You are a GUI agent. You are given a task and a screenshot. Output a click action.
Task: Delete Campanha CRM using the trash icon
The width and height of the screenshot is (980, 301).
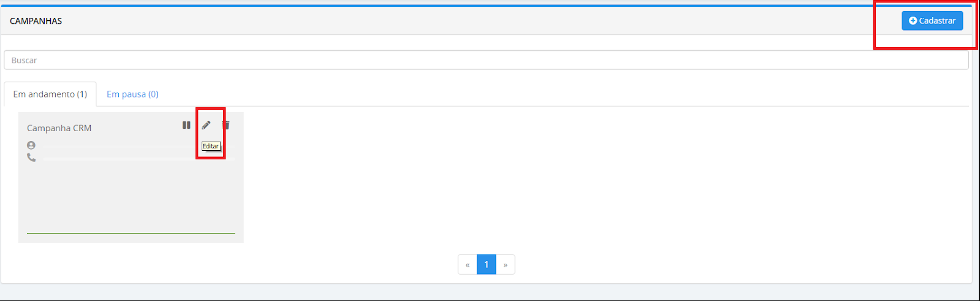pos(226,125)
